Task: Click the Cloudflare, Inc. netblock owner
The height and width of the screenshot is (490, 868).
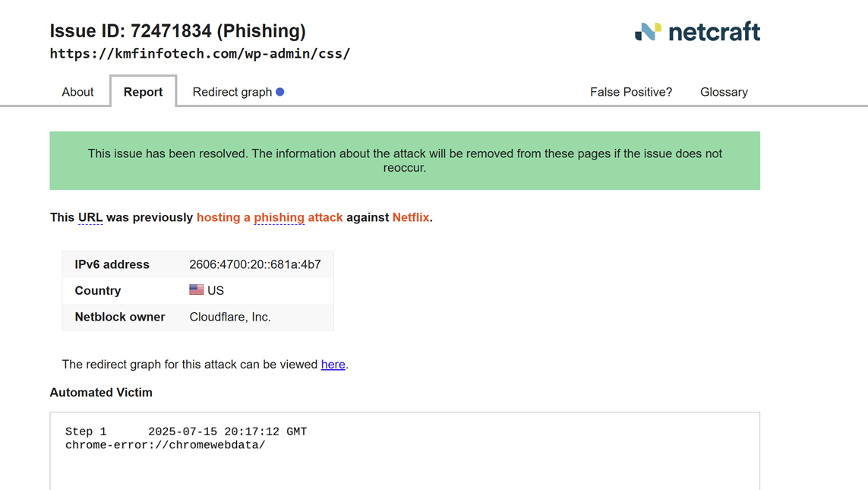Action: pos(230,317)
